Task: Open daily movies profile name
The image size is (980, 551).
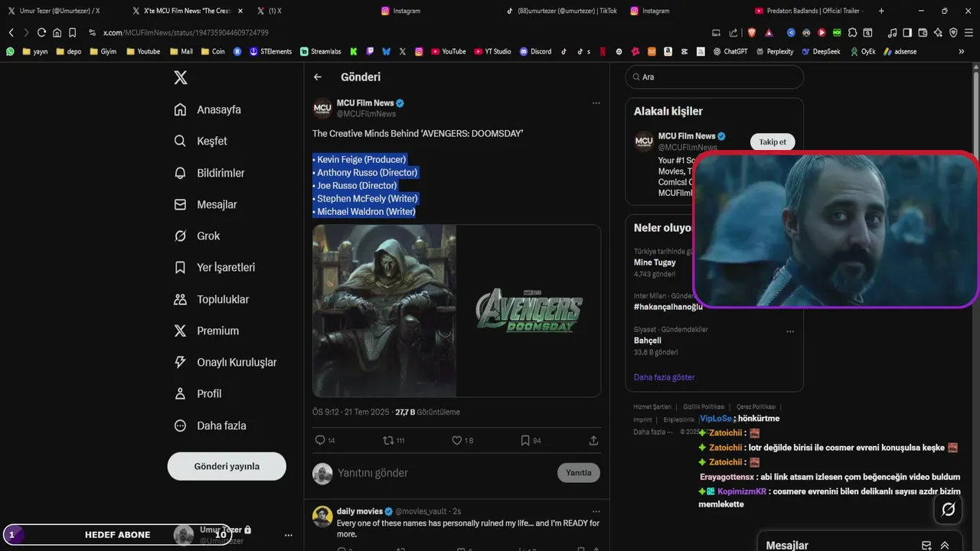Action: (x=359, y=511)
